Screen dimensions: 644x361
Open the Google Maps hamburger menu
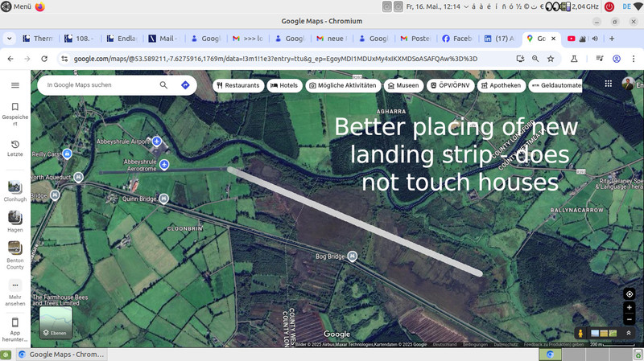coord(14,85)
